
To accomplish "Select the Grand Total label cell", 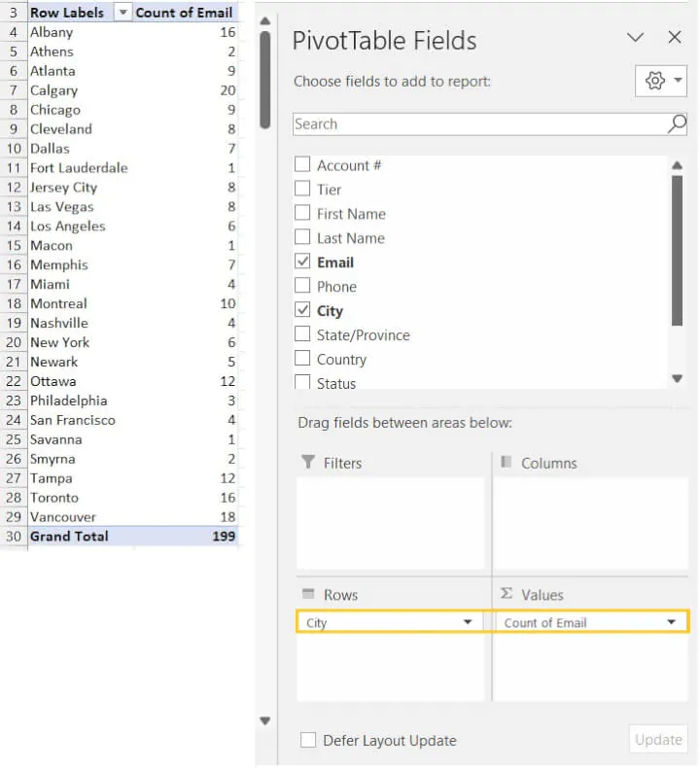I will tap(80, 537).
